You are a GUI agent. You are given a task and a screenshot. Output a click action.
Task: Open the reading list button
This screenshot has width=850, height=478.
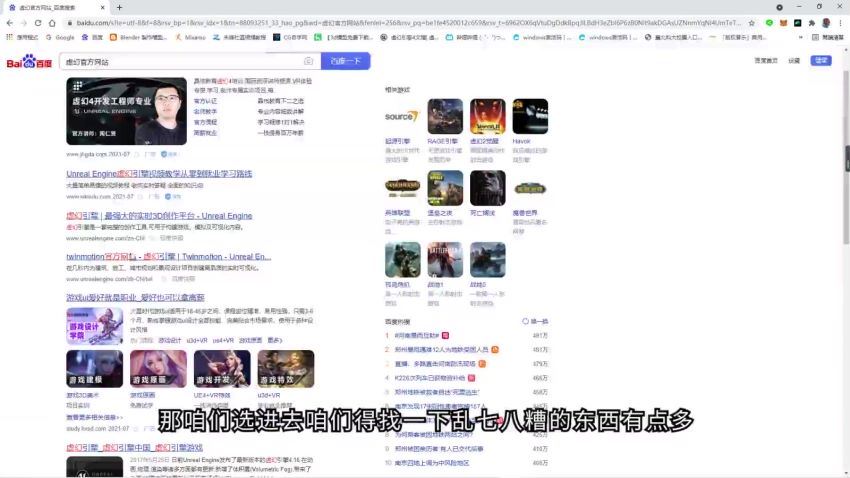coord(828,37)
